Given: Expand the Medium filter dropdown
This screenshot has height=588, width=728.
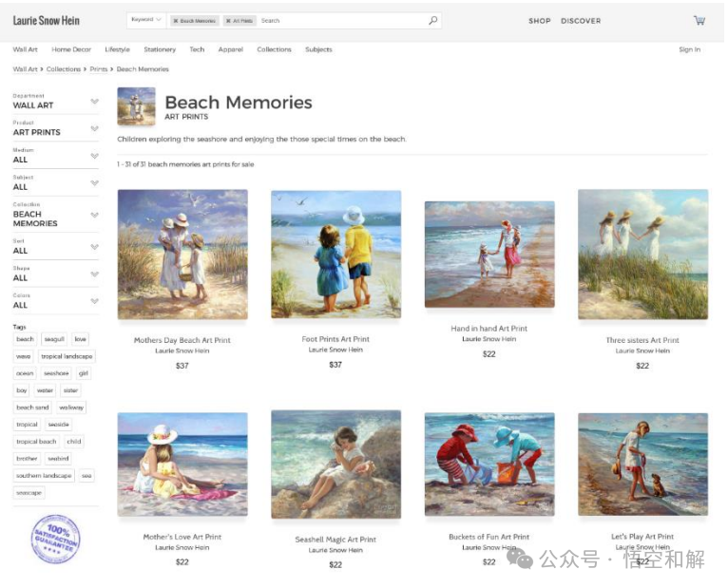Looking at the screenshot, I should click(x=56, y=156).
